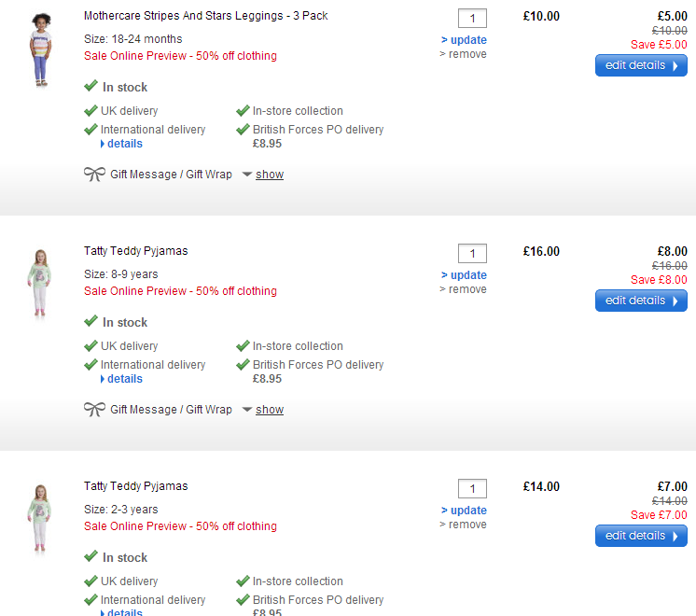Update quantity for the Leggings 3 Pack
Image resolution: width=696 pixels, height=616 pixels.
coord(464,40)
